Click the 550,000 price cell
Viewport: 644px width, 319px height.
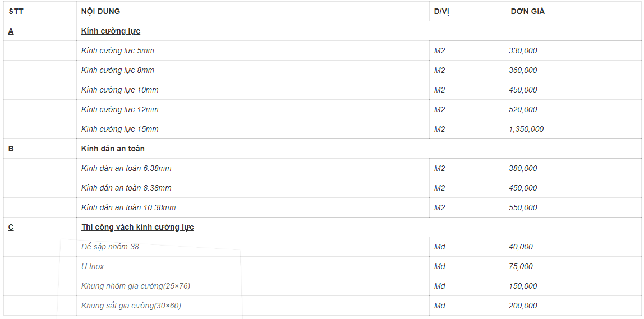[x=523, y=207]
